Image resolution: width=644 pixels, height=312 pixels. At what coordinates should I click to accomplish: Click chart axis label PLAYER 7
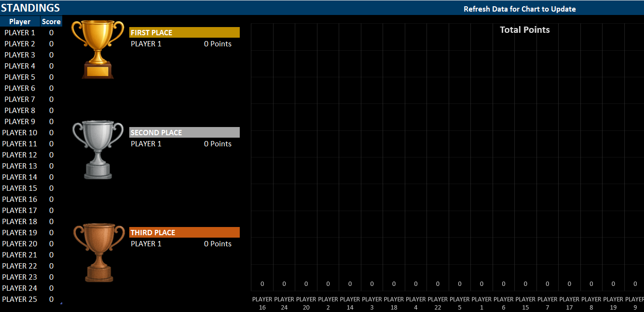click(548, 303)
